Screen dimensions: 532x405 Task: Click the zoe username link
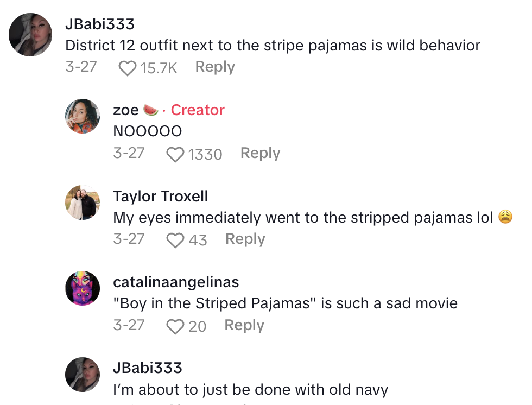(126, 110)
